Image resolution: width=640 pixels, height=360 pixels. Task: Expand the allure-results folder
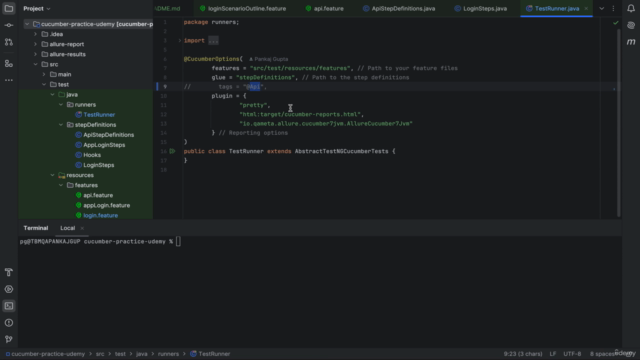click(x=36, y=54)
